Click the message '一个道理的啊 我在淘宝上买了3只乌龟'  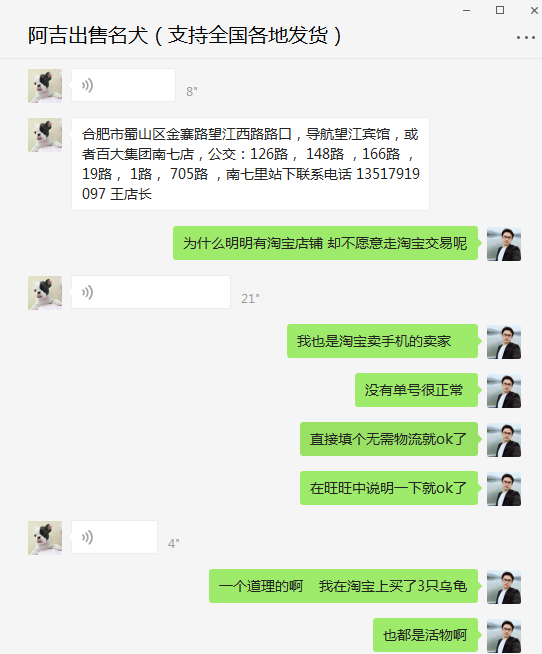coord(343,586)
